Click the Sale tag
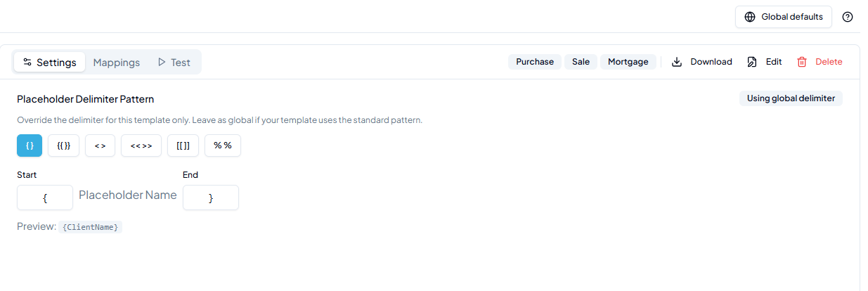This screenshot has height=291, width=868. [581, 62]
